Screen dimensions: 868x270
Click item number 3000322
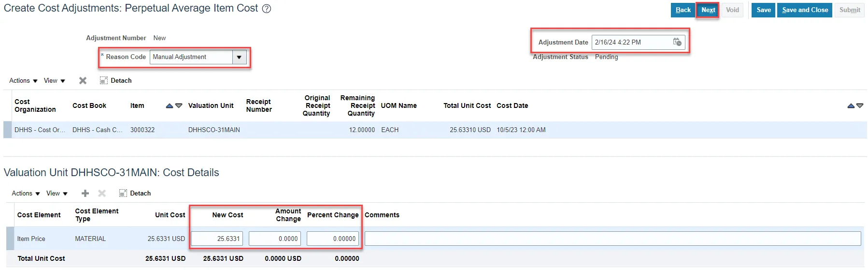coord(142,130)
